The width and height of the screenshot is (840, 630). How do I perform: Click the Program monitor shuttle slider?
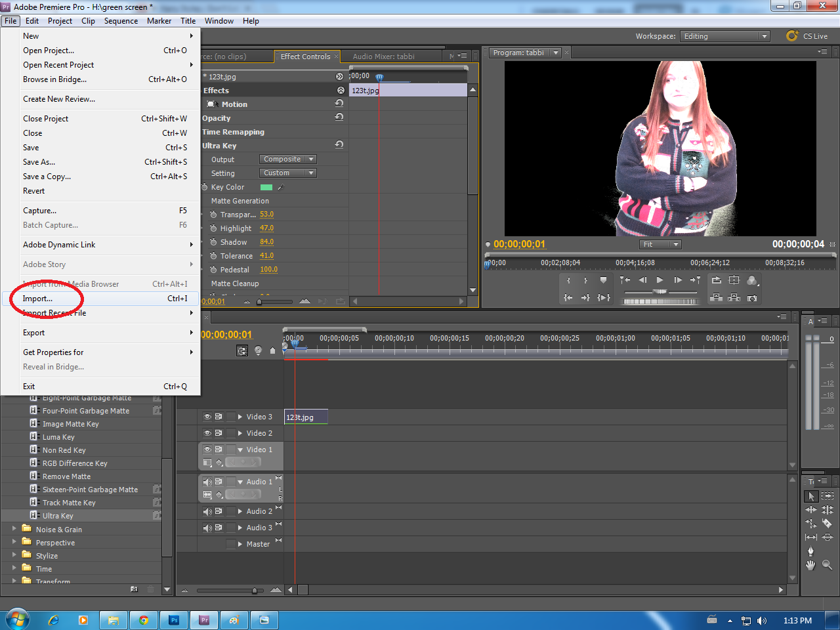tap(660, 292)
